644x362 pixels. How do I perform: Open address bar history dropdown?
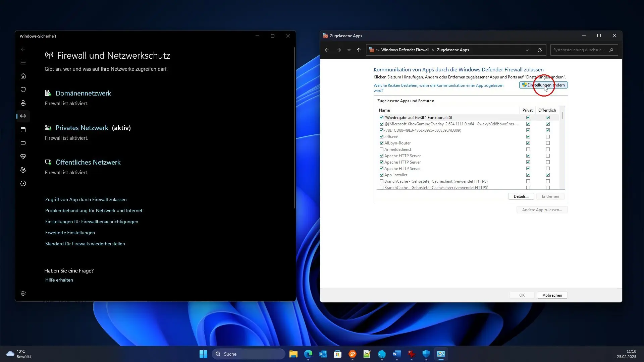(x=527, y=50)
